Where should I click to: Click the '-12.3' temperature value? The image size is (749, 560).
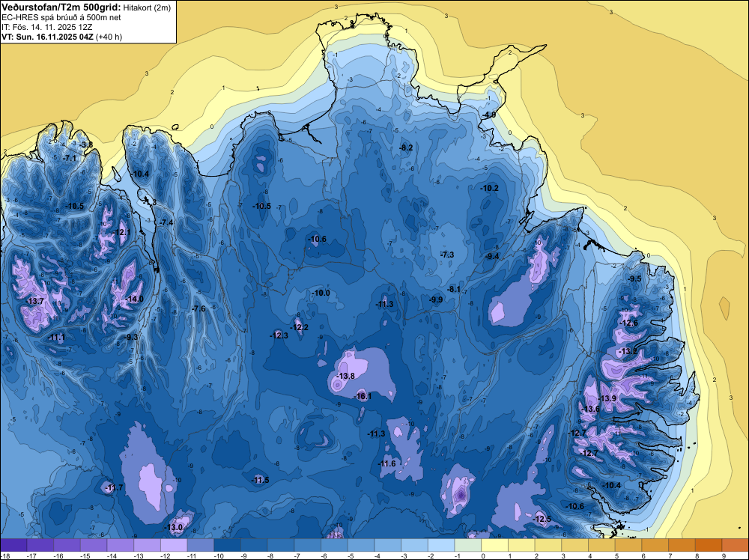tap(279, 335)
